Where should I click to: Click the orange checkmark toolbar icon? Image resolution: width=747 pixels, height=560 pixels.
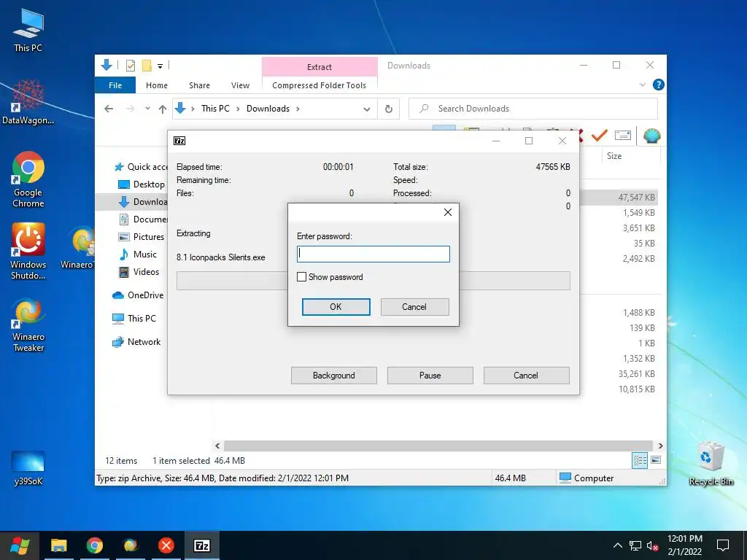coord(600,136)
